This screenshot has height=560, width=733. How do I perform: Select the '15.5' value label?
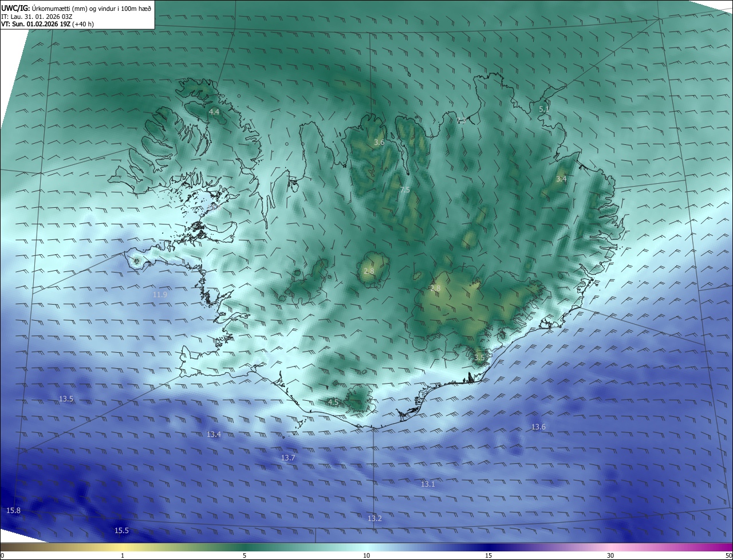pos(121,530)
